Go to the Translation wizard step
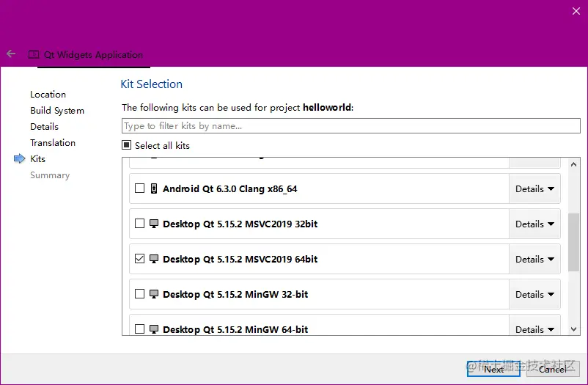The width and height of the screenshot is (588, 385). 53,142
